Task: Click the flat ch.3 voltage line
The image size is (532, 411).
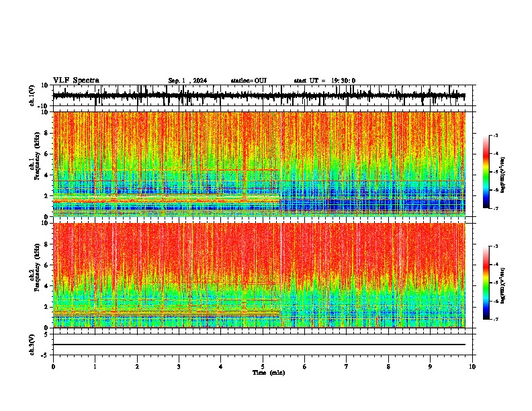Action: coord(259,345)
